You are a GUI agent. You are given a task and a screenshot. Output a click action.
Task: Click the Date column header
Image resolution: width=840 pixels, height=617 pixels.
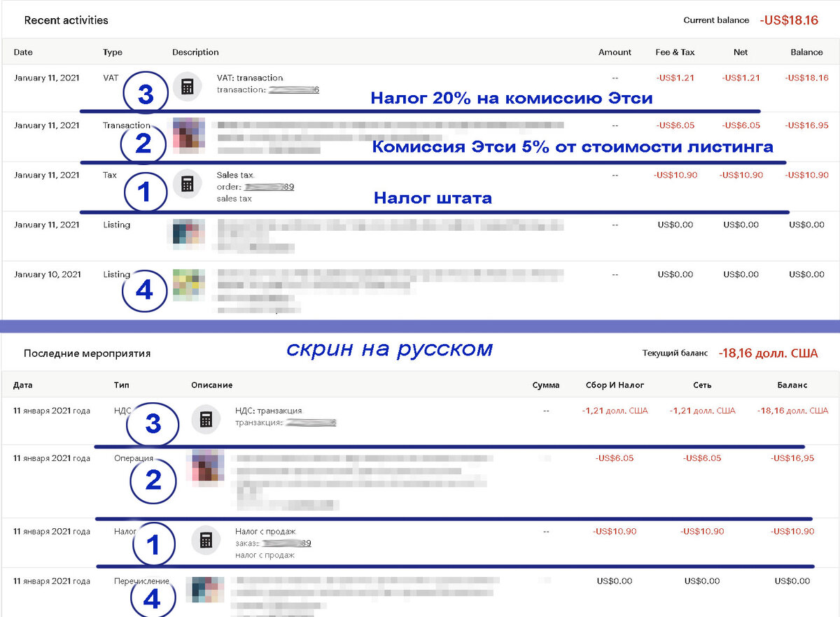pos(23,52)
